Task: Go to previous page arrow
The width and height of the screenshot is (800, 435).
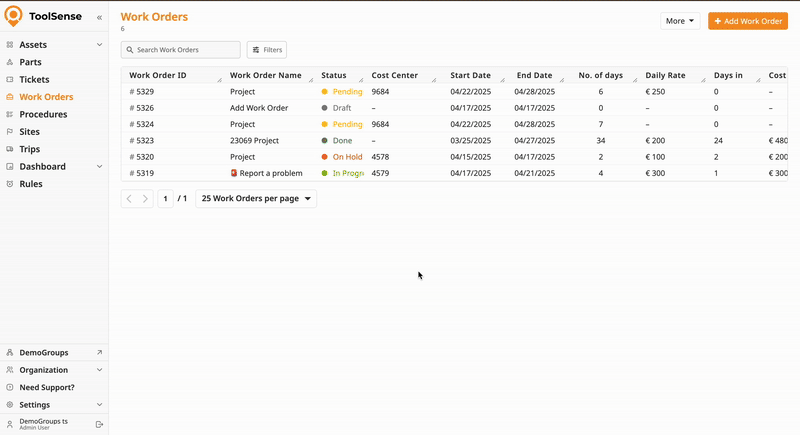Action: click(129, 199)
